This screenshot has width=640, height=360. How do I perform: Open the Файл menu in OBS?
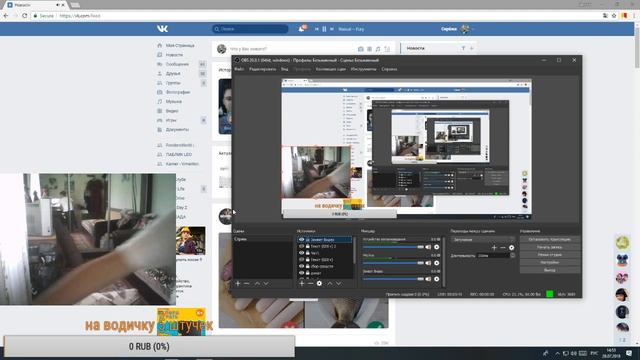[x=239, y=69]
